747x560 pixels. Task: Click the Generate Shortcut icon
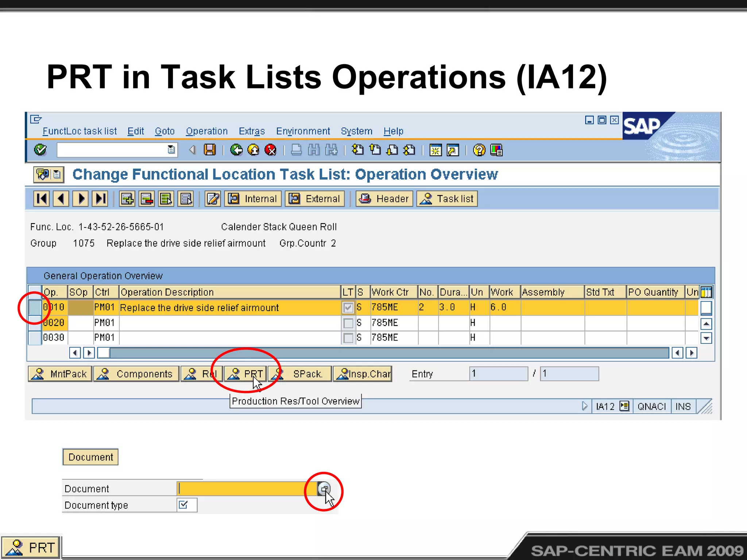pyautogui.click(x=453, y=150)
